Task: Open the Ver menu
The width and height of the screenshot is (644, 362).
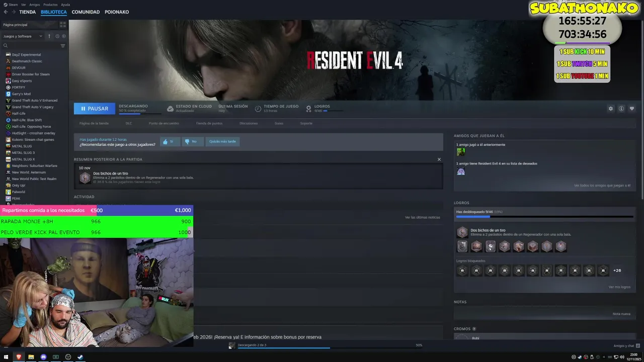Action: click(x=23, y=5)
